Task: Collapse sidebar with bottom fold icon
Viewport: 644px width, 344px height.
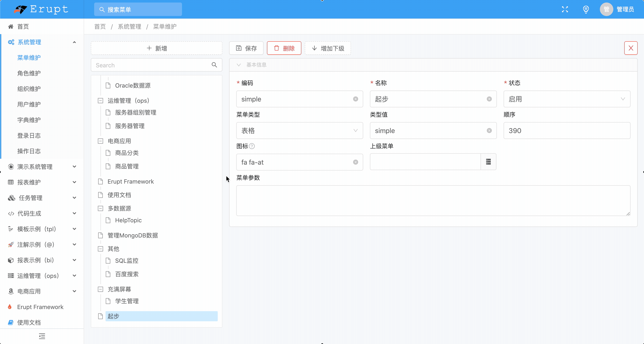Action: [42, 336]
